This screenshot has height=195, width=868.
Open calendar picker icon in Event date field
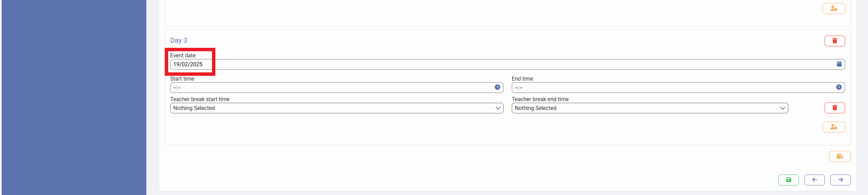pos(839,64)
